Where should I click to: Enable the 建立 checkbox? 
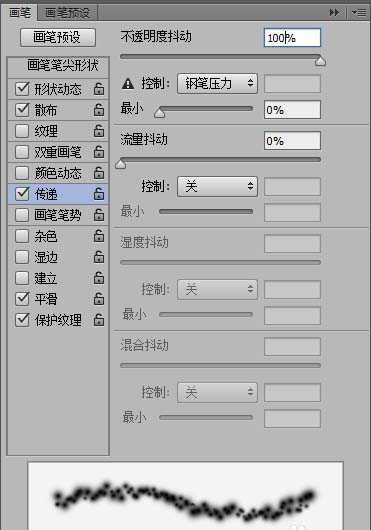(x=22, y=278)
